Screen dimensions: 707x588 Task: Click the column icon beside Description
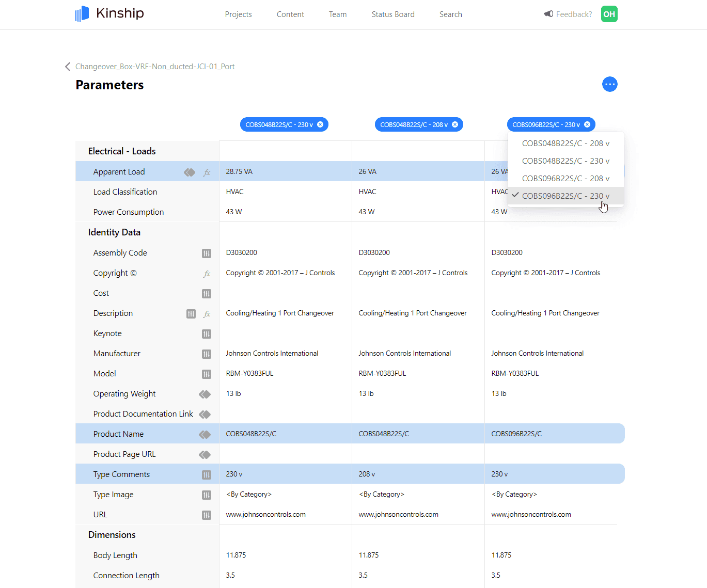pos(191,314)
